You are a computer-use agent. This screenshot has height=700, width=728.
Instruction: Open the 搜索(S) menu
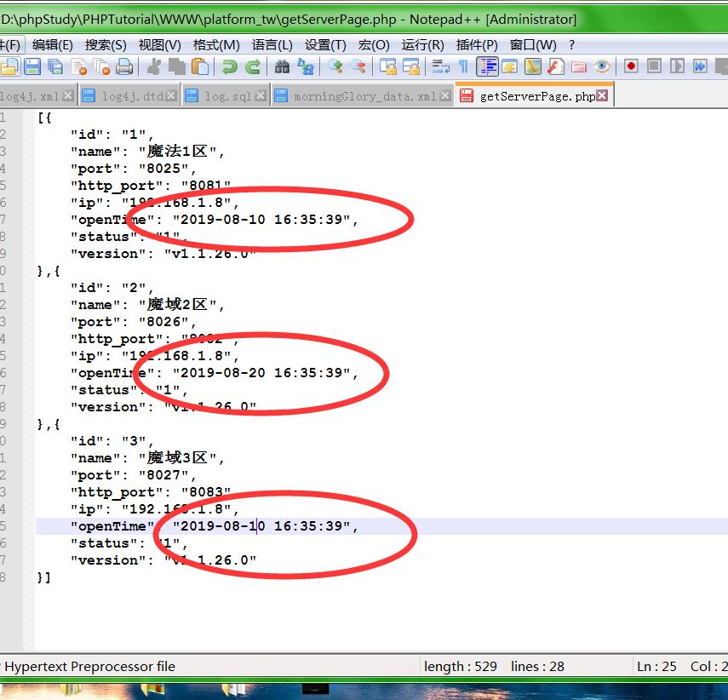pyautogui.click(x=106, y=44)
